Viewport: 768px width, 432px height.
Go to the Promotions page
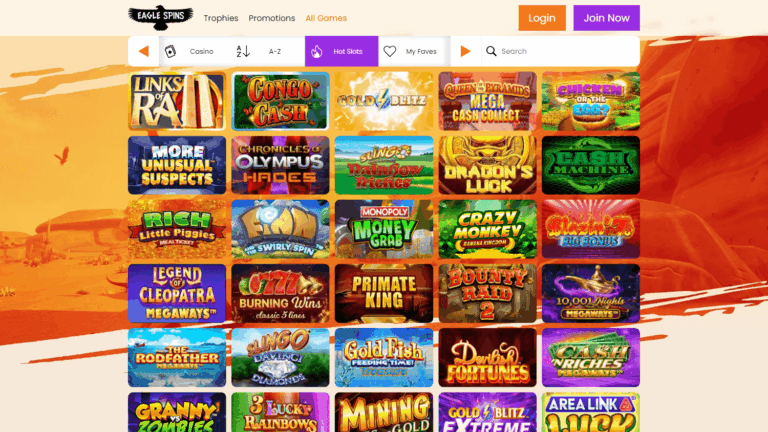[271, 18]
